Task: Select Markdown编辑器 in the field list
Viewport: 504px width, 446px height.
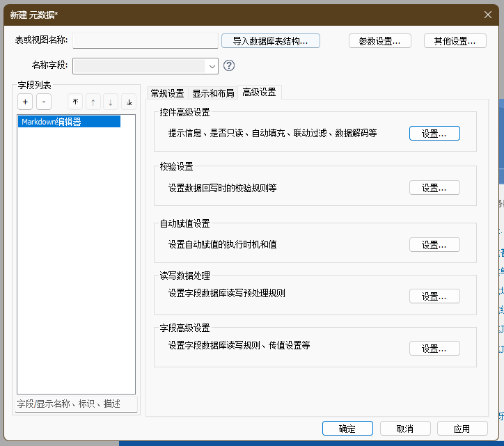Action: pos(69,121)
